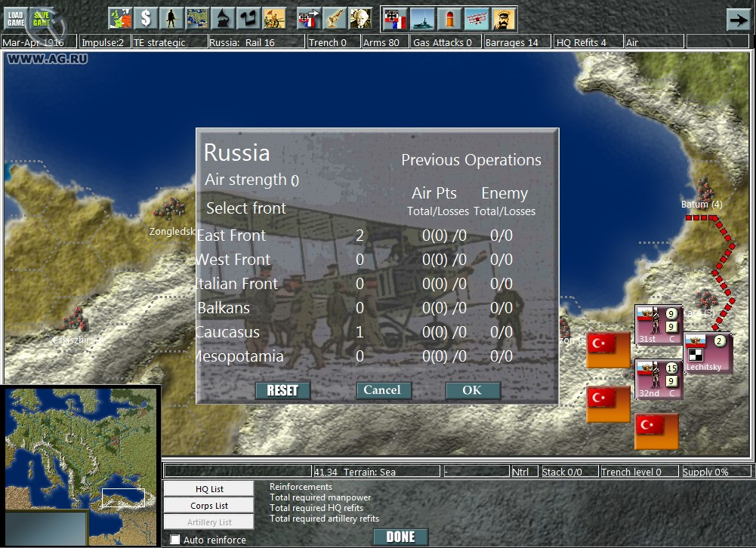Screen dimensions: 756x548
Task: Click the Total required manpower label
Action: [x=320, y=497]
